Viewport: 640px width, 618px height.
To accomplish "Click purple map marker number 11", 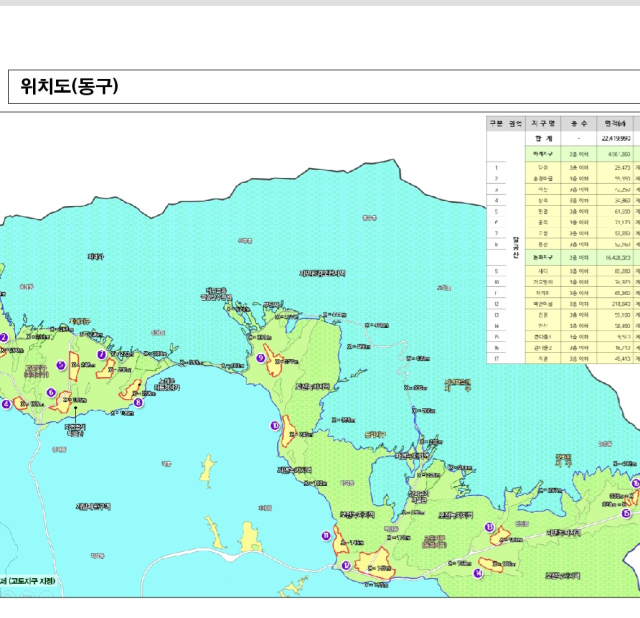I will point(326,536).
